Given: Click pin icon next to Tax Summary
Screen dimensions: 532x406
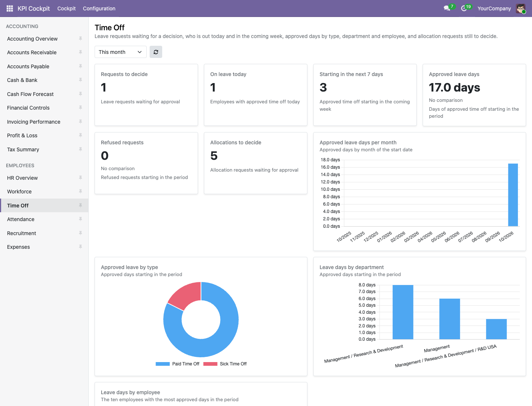Looking at the screenshot, I should tap(81, 149).
